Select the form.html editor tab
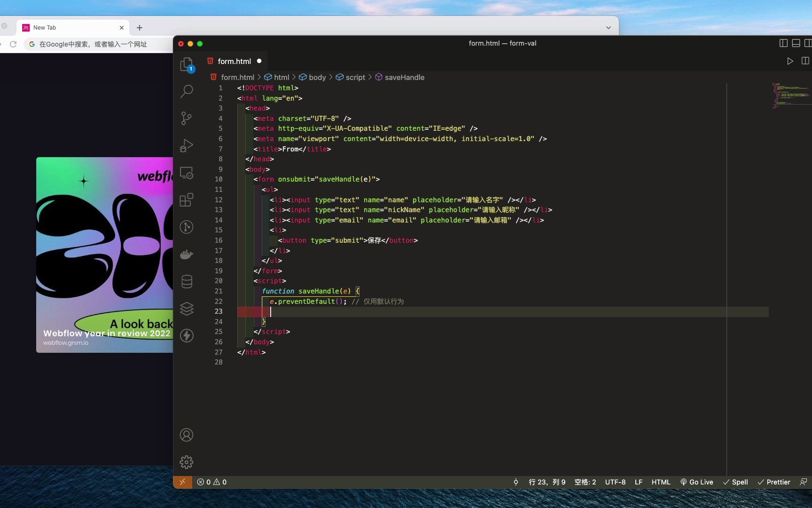Image resolution: width=812 pixels, height=508 pixels. 234,61
